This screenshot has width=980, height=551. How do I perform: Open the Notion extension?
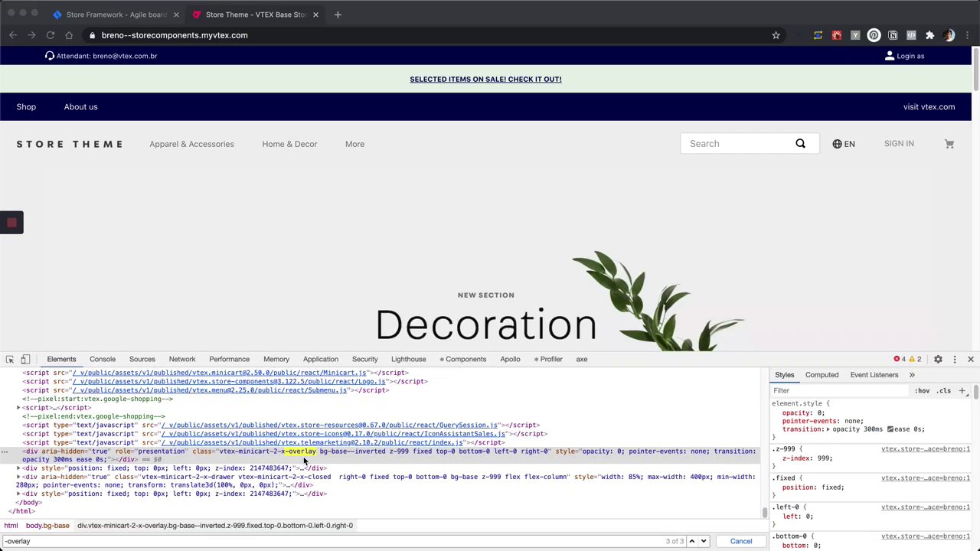point(893,35)
